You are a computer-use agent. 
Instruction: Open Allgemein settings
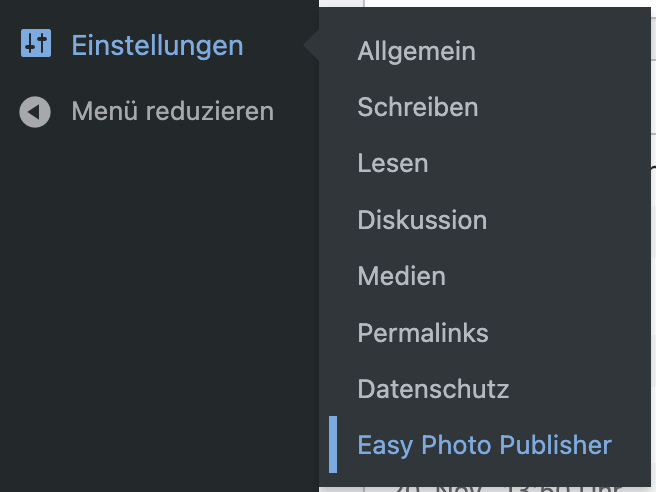pos(416,51)
